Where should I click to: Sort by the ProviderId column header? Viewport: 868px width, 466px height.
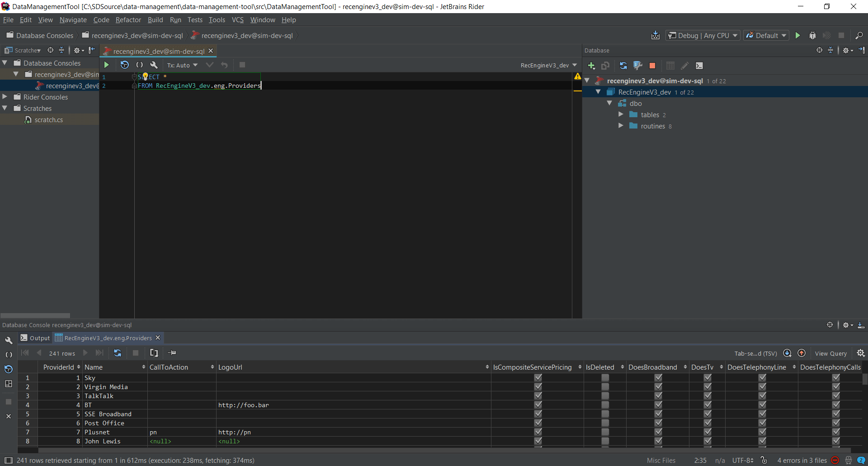coord(61,367)
